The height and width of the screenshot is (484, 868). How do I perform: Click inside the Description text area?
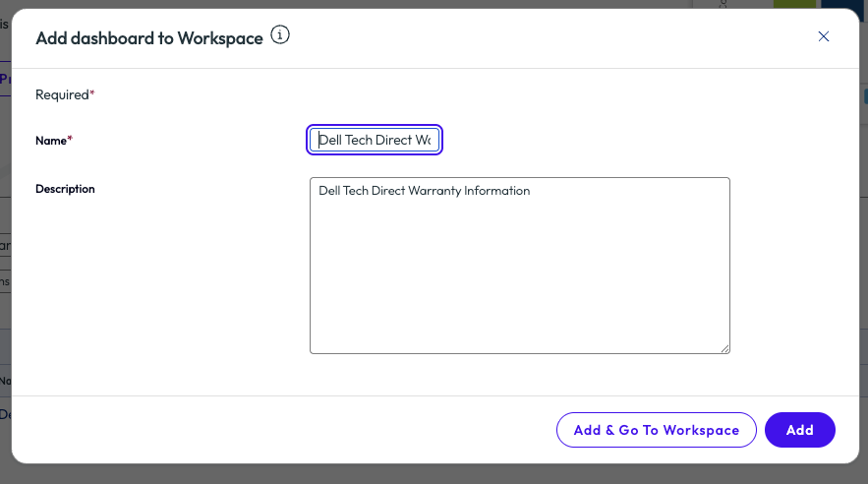(x=519, y=275)
